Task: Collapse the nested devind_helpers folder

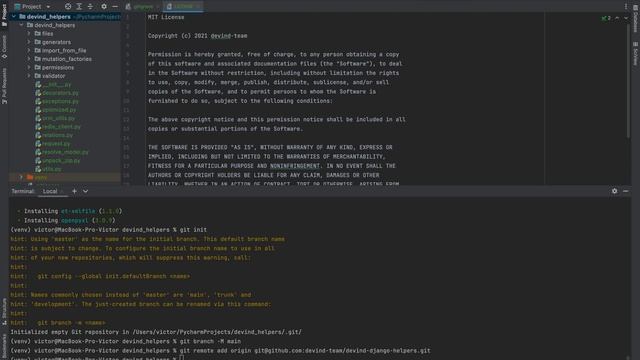Action: pos(22,25)
